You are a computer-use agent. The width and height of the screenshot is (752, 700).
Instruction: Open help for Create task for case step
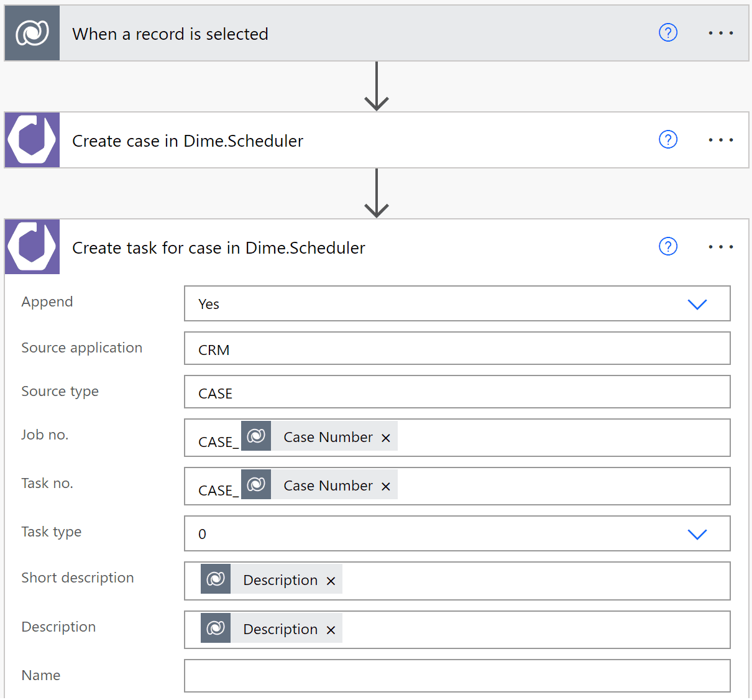(x=667, y=246)
